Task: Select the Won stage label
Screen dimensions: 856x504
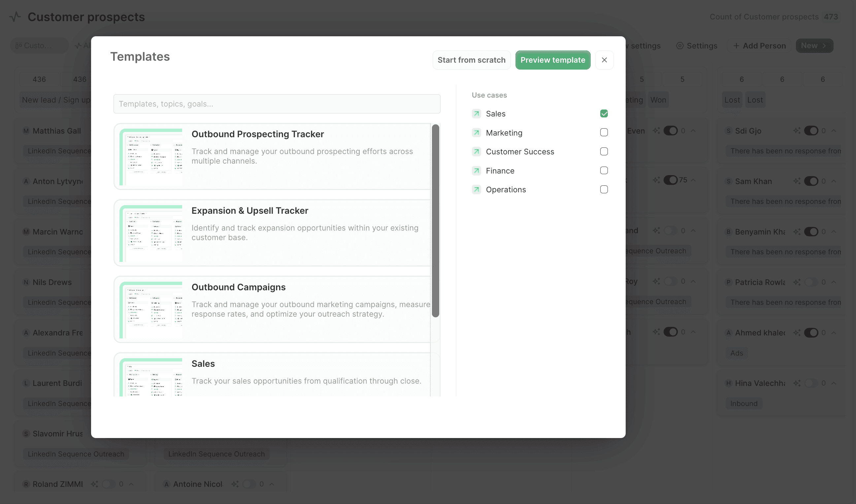Action: (658, 100)
